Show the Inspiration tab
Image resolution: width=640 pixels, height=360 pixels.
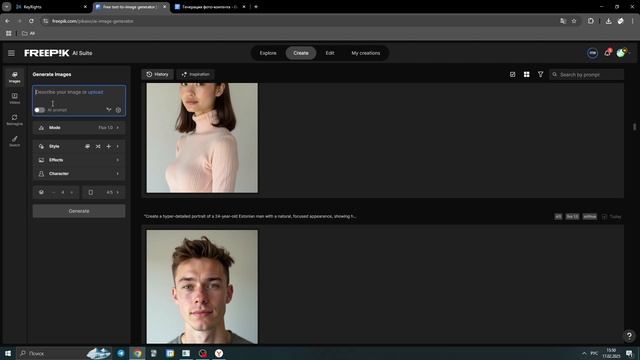(196, 74)
